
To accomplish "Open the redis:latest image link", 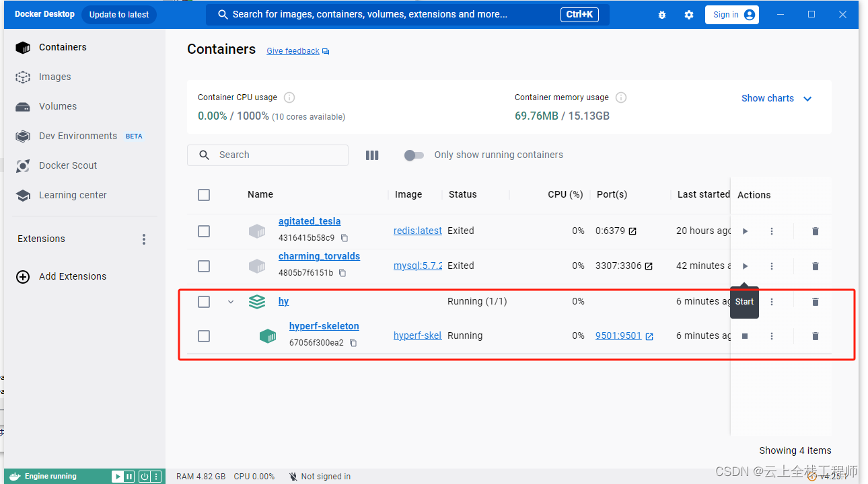I will [418, 231].
